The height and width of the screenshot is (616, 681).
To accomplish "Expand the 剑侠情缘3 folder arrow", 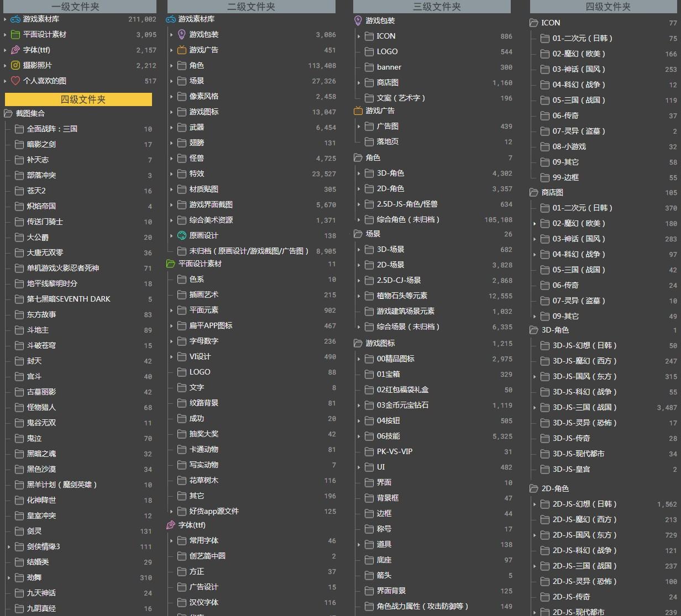I will point(9,546).
